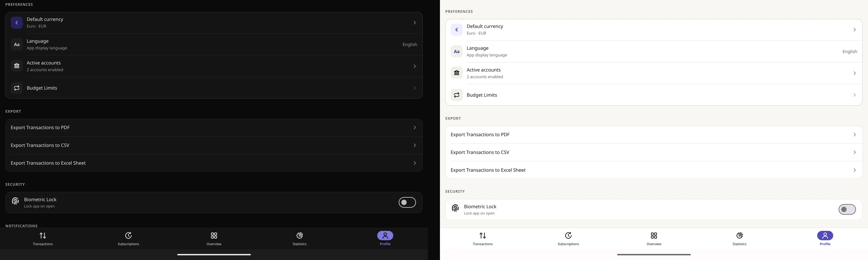Click "Active accounts" label in dark panel
The width and height of the screenshot is (868, 260).
pos(43,63)
